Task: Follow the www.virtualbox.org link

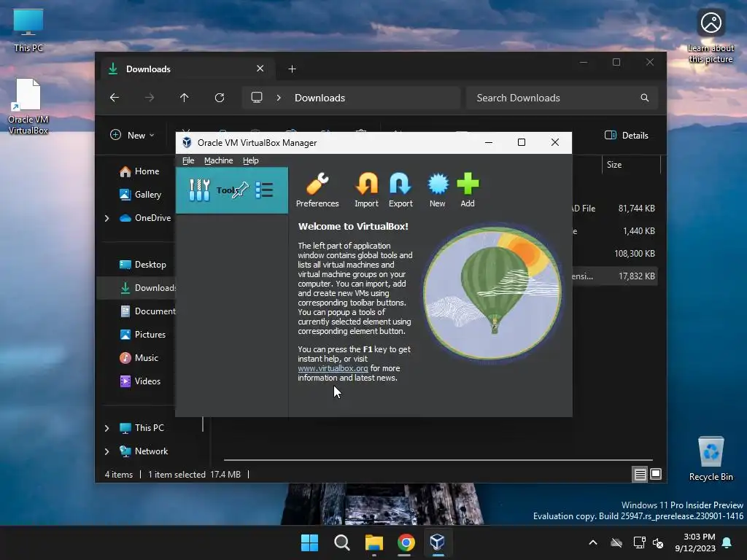Action: coord(333,368)
